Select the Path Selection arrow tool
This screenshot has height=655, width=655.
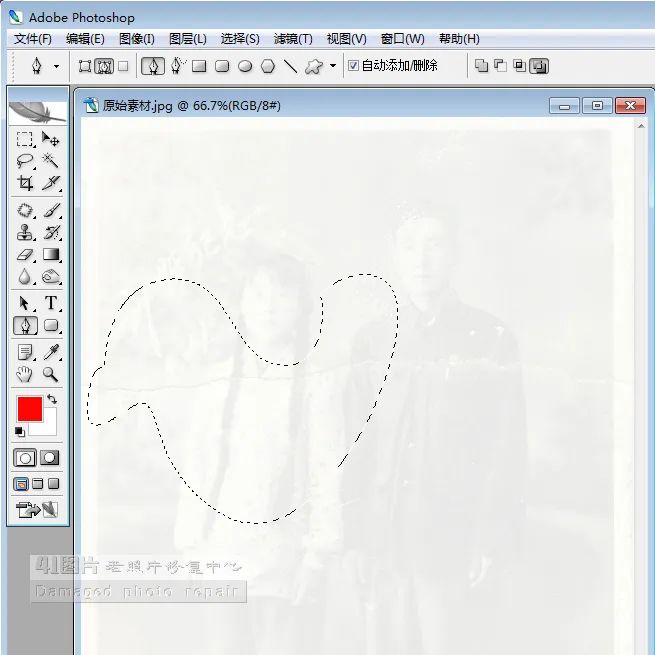point(25,303)
